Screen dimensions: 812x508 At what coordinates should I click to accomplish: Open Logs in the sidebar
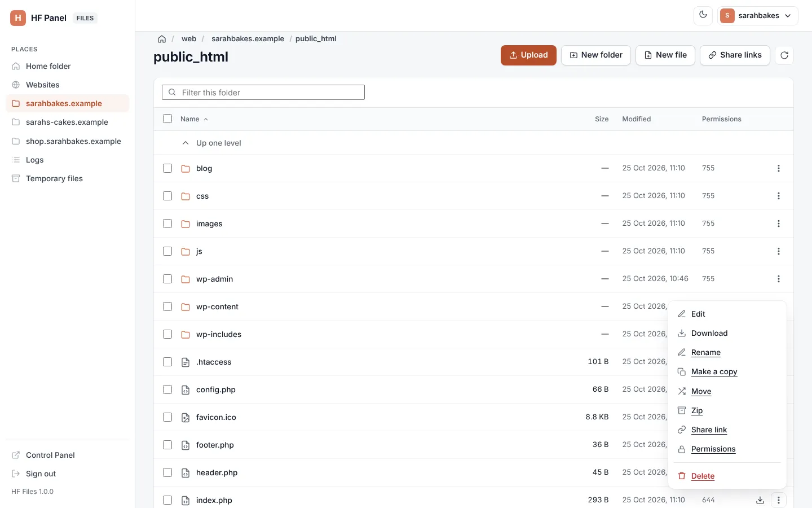click(x=67, y=160)
